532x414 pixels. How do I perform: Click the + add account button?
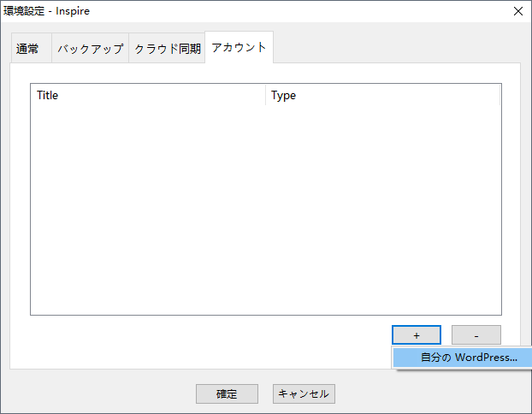tap(417, 335)
